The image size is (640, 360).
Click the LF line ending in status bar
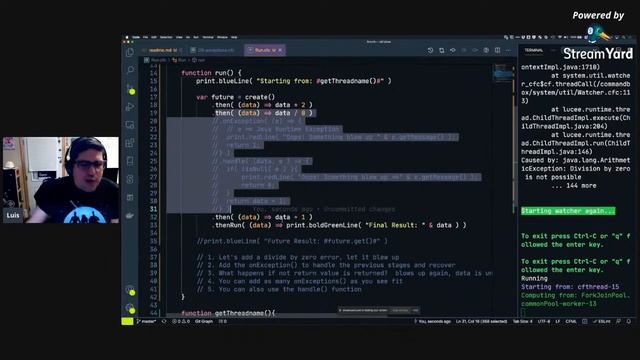coord(558,322)
